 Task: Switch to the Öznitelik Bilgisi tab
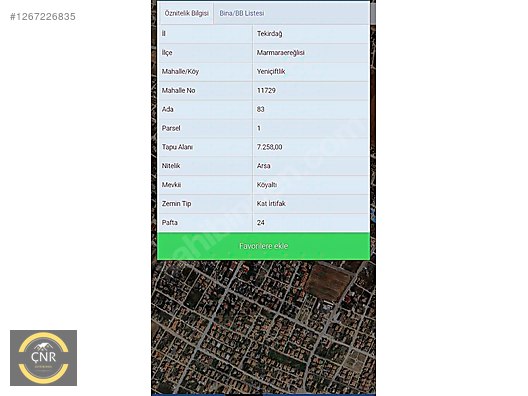pos(186,13)
